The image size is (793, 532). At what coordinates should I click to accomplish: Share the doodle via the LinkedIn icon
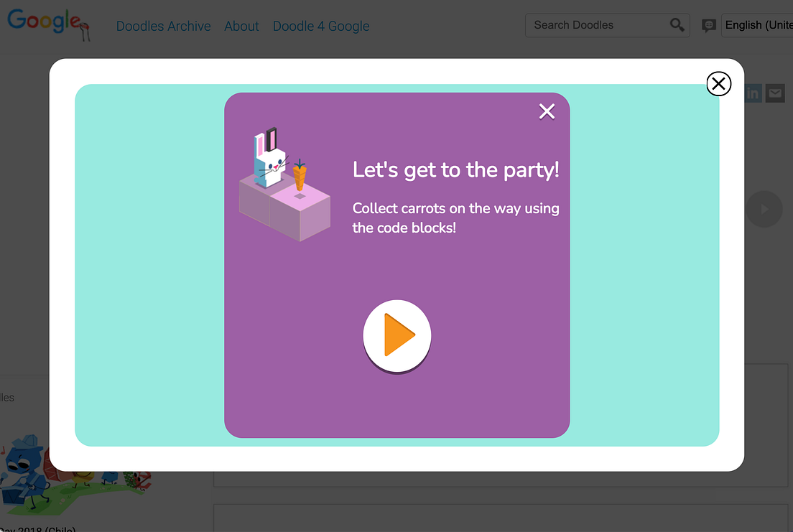[752, 93]
